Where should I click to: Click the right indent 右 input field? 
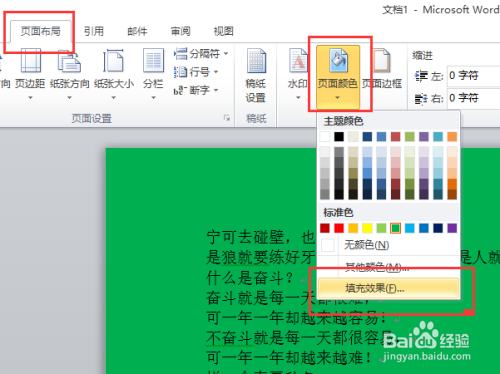(x=473, y=98)
